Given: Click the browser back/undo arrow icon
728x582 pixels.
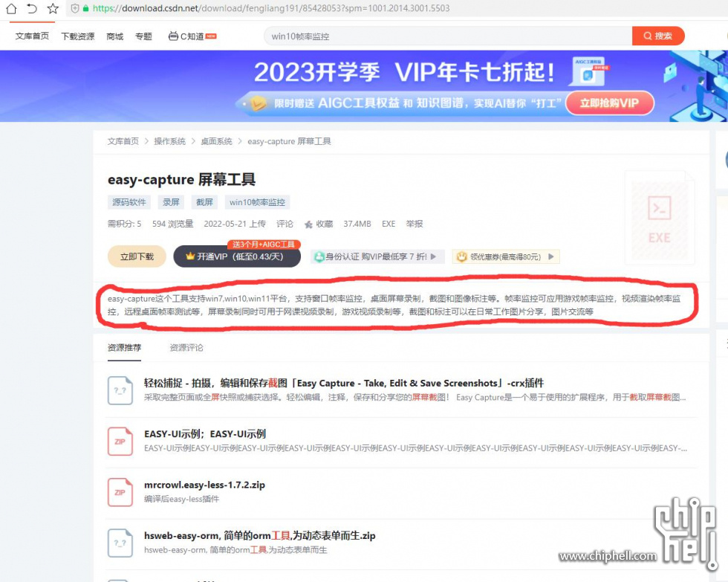Looking at the screenshot, I should click(31, 8).
